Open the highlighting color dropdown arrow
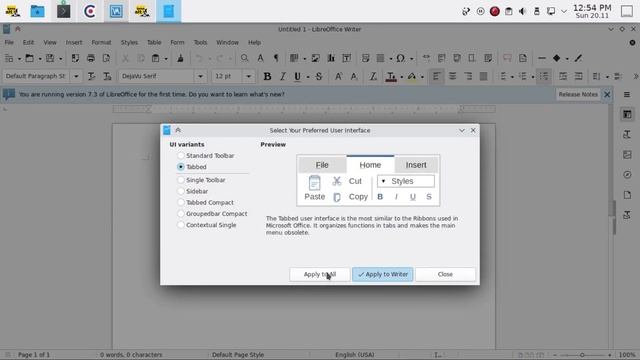Screen dimensions: 640x360 tap(422, 77)
